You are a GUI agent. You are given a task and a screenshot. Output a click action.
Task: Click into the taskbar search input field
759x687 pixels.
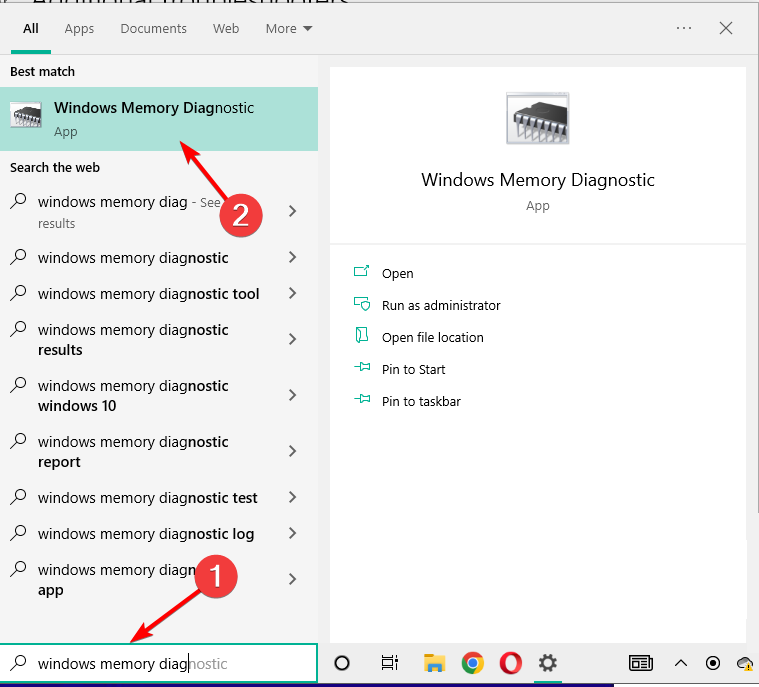pyautogui.click(x=159, y=663)
